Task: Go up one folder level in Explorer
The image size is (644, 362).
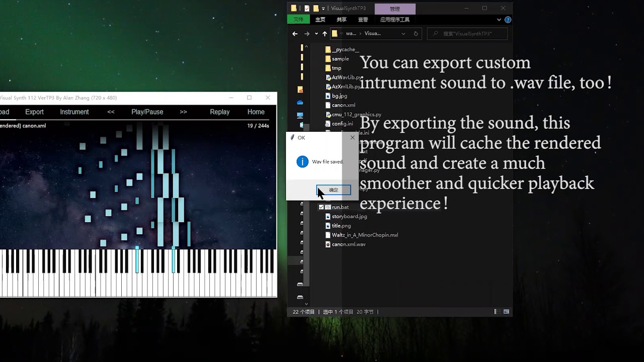Action: pos(325,34)
